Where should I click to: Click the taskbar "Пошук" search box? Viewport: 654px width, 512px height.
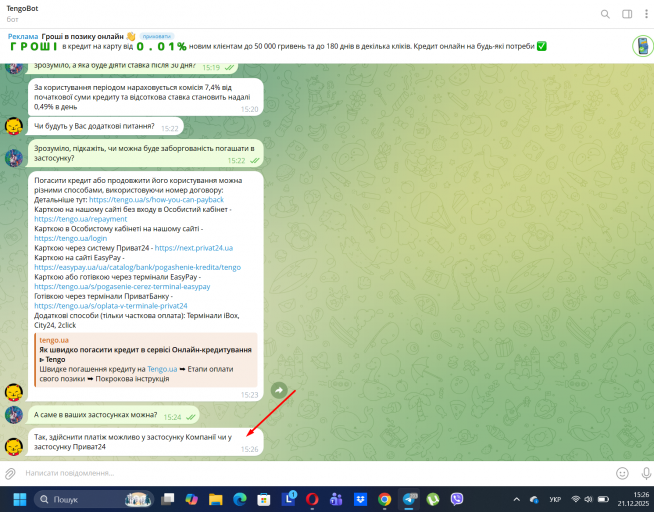click(x=94, y=499)
